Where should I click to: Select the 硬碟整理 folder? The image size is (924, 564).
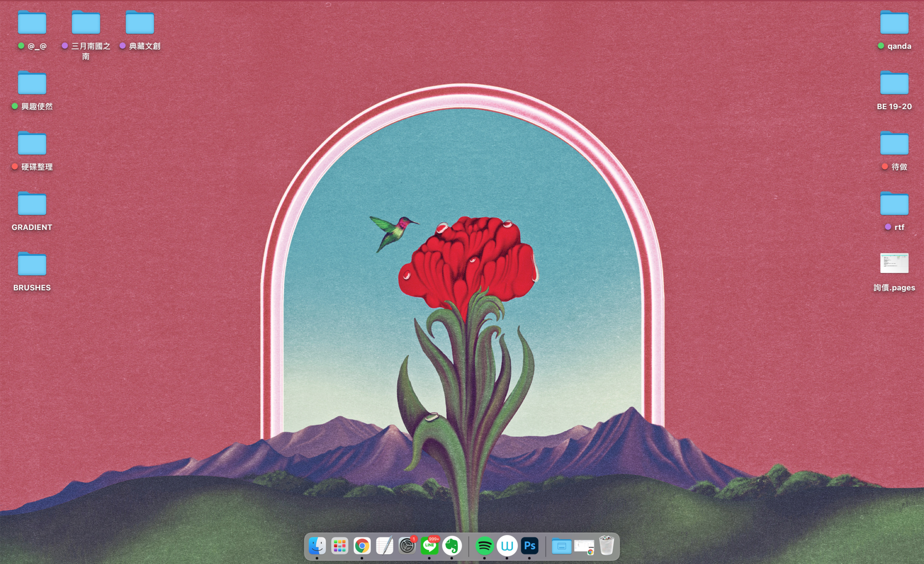point(32,144)
